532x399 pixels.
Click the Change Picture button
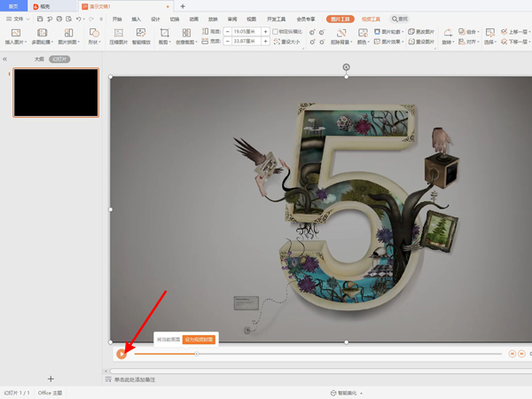(424, 31)
